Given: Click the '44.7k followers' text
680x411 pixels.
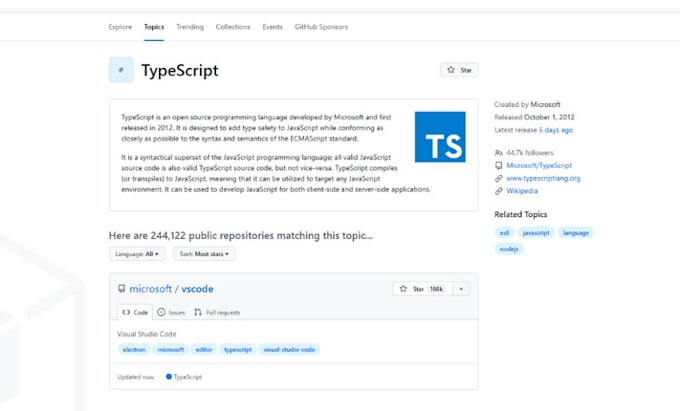Looking at the screenshot, I should (530, 153).
